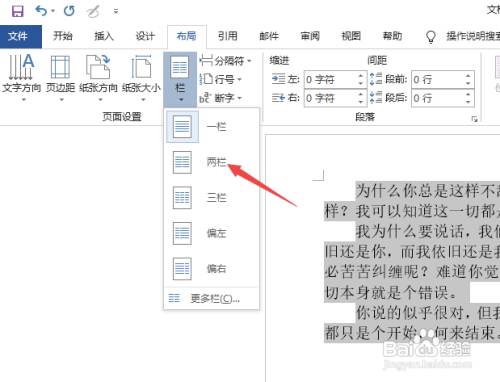Increase the left indent 左 spinner
500x382 pixels.
361,76
